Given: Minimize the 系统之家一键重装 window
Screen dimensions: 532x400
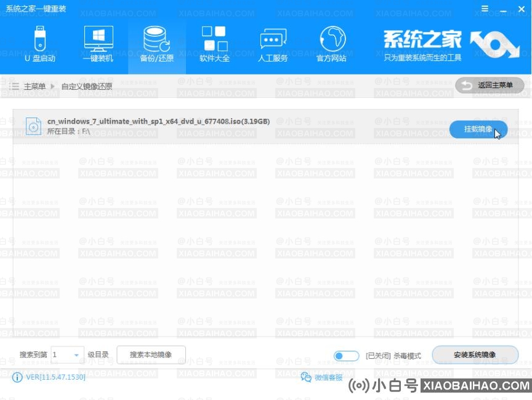Looking at the screenshot, I should click(x=503, y=10).
